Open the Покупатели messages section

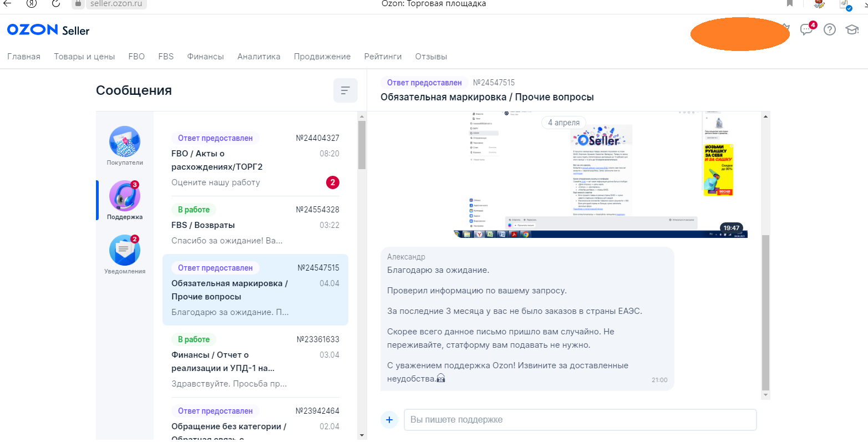click(125, 142)
